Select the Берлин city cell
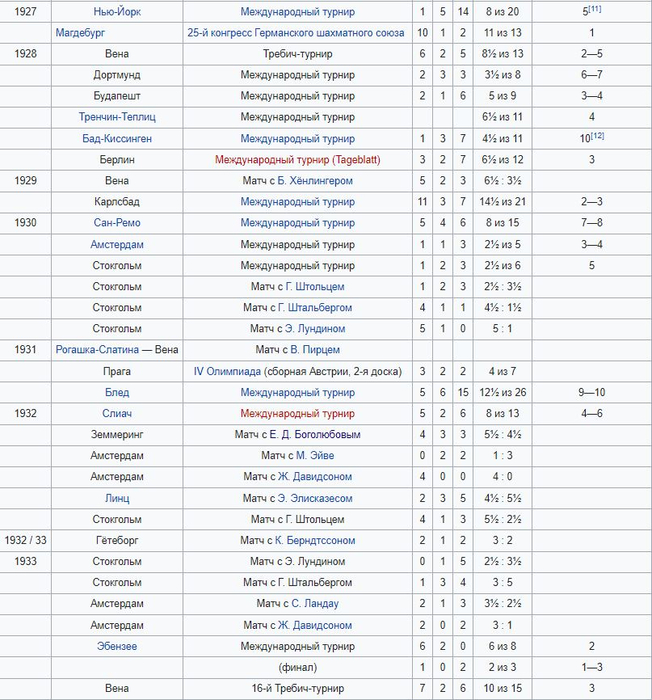Viewport: 652px width, 700px height. pos(117,159)
